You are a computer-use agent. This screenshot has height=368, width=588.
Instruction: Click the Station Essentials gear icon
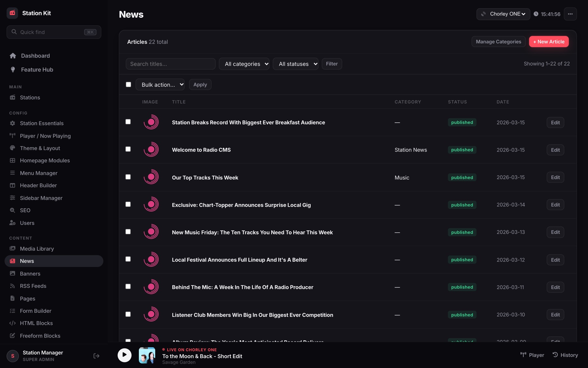point(12,123)
